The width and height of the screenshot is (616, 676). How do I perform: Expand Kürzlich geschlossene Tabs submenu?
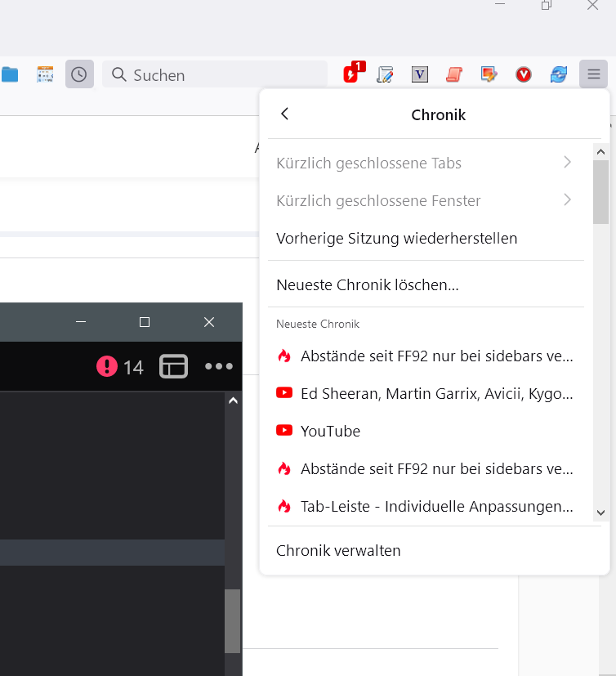click(425, 163)
